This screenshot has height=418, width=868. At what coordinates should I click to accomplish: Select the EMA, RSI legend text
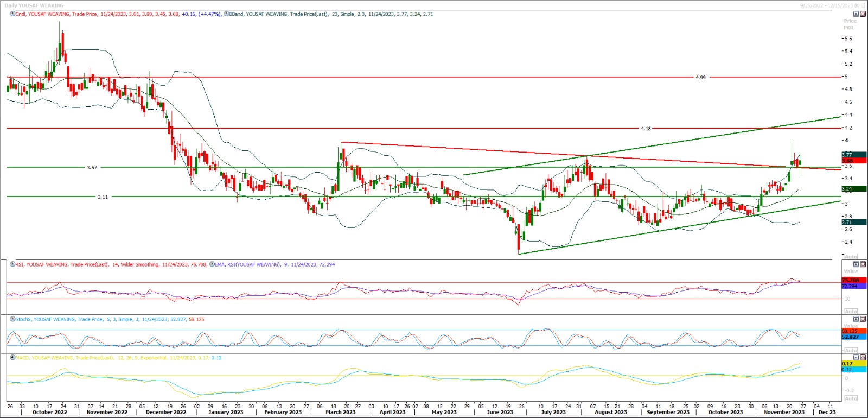[247, 264]
